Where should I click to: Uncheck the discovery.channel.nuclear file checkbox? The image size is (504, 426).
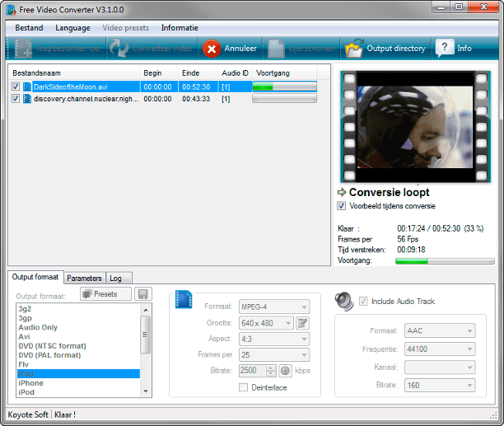(16, 99)
